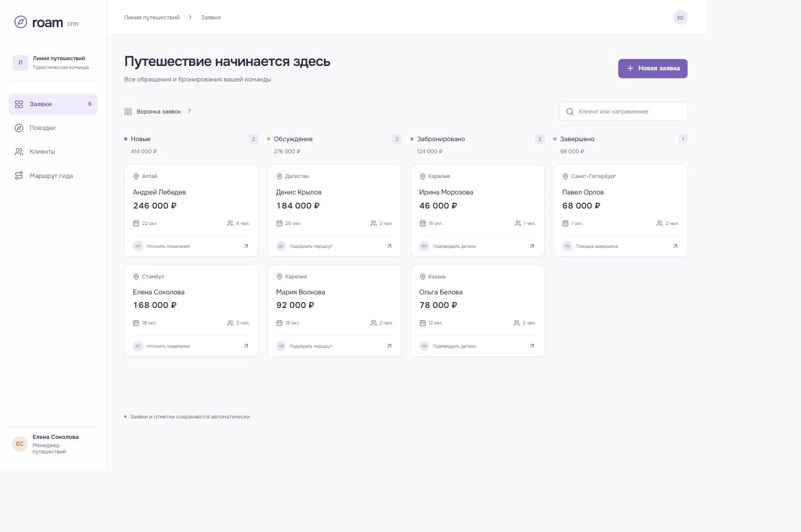The width and height of the screenshot is (801, 532).
Task: Open arrow icon on Ирина Морозова card
Action: pyautogui.click(x=532, y=246)
